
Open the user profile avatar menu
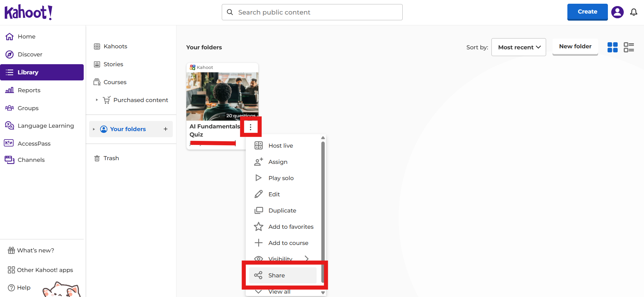tap(617, 12)
